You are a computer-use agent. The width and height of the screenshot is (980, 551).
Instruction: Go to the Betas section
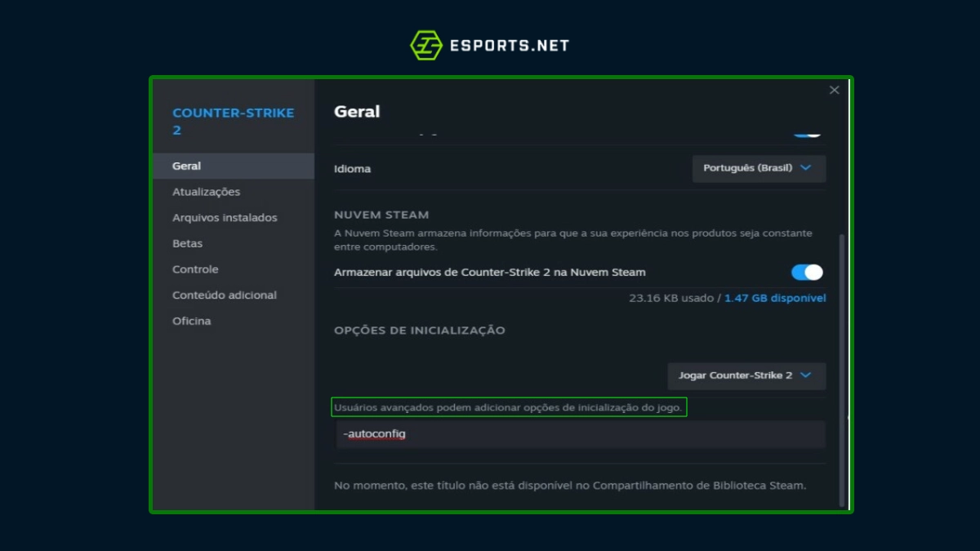click(187, 243)
